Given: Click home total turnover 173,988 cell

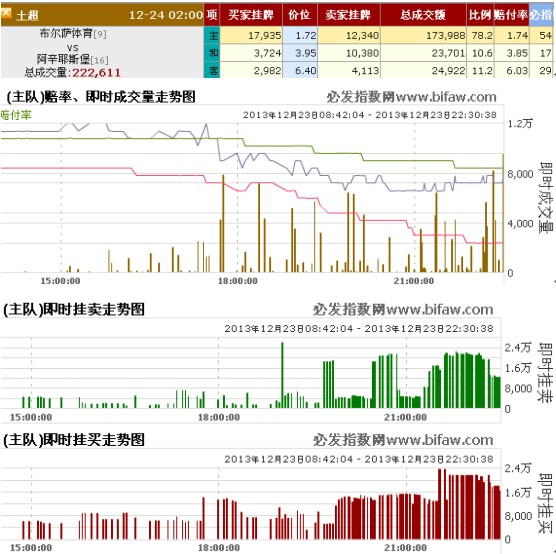Looking at the screenshot, I should [423, 35].
